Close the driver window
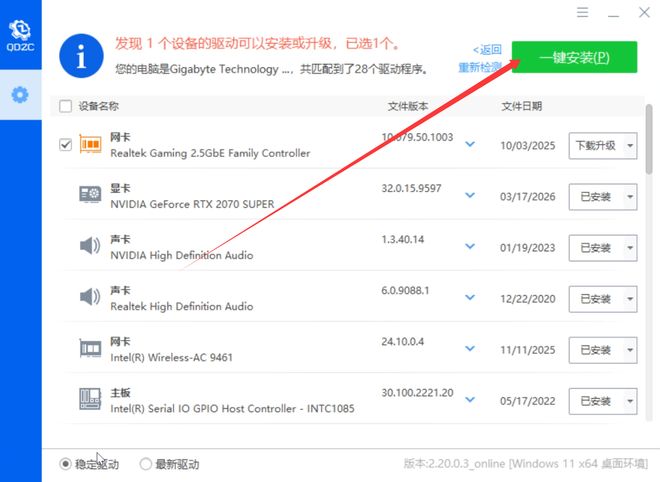Screen dimensions: 660x482 tap(644, 12)
